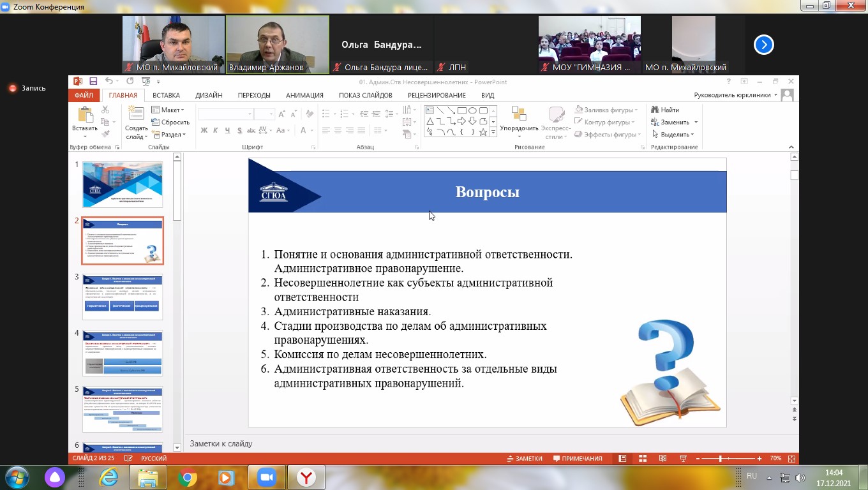Select the triangle shape in shapes gallery

coord(430,121)
